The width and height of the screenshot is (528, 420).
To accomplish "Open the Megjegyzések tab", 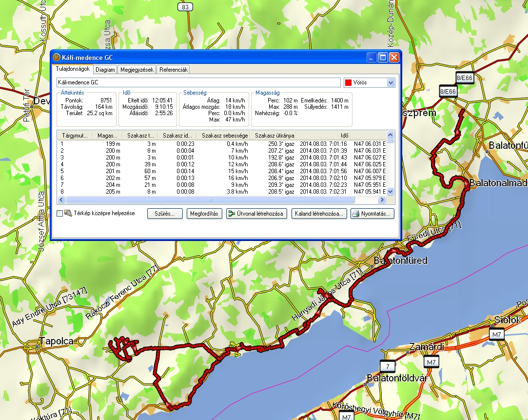I will click(x=137, y=70).
